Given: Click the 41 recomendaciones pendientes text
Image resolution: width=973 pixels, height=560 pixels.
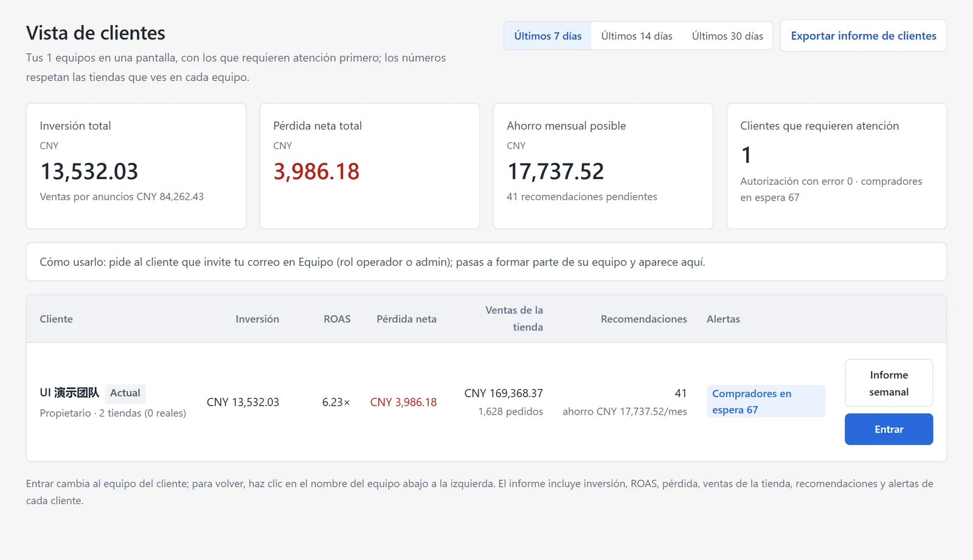Looking at the screenshot, I should (x=581, y=196).
